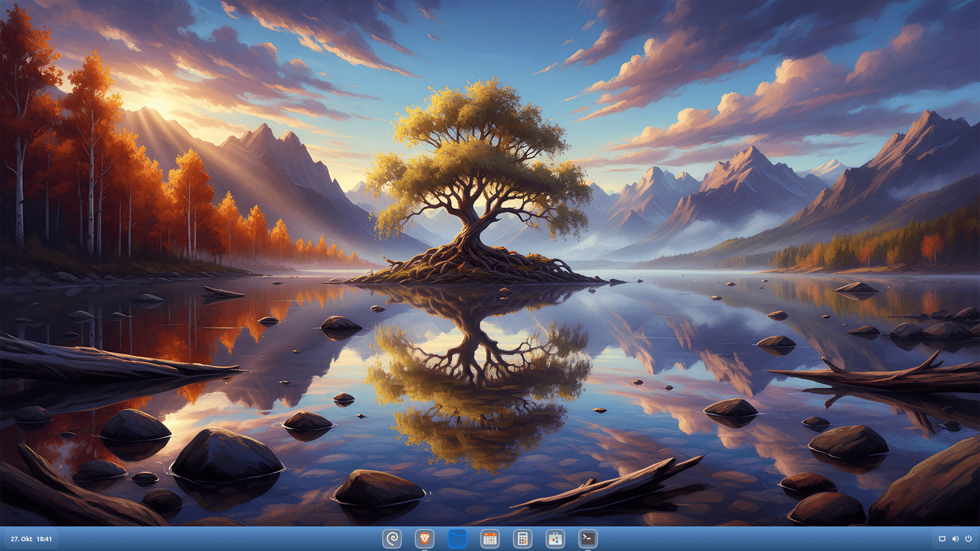
Task: Open the volume speaker indicator
Action: tap(955, 539)
